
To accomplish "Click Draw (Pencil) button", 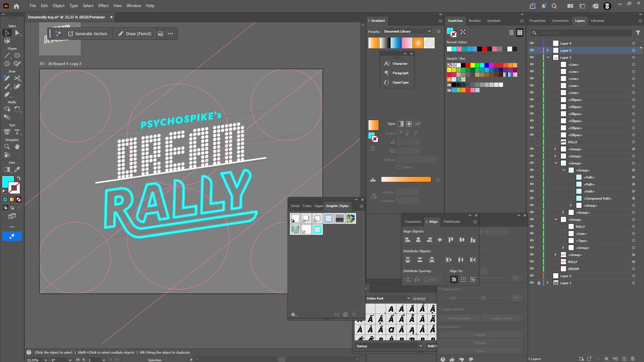I will (x=134, y=34).
